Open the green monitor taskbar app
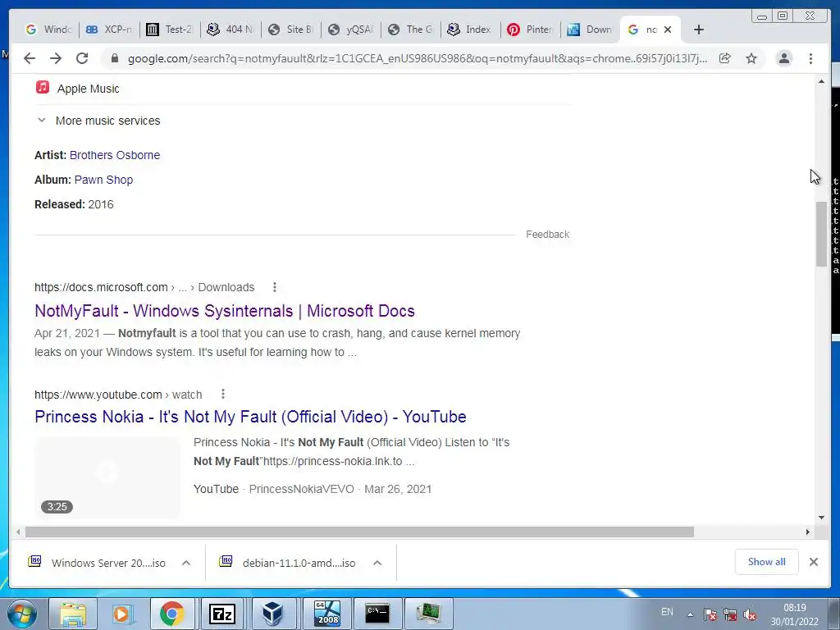This screenshot has height=630, width=840. [x=428, y=614]
